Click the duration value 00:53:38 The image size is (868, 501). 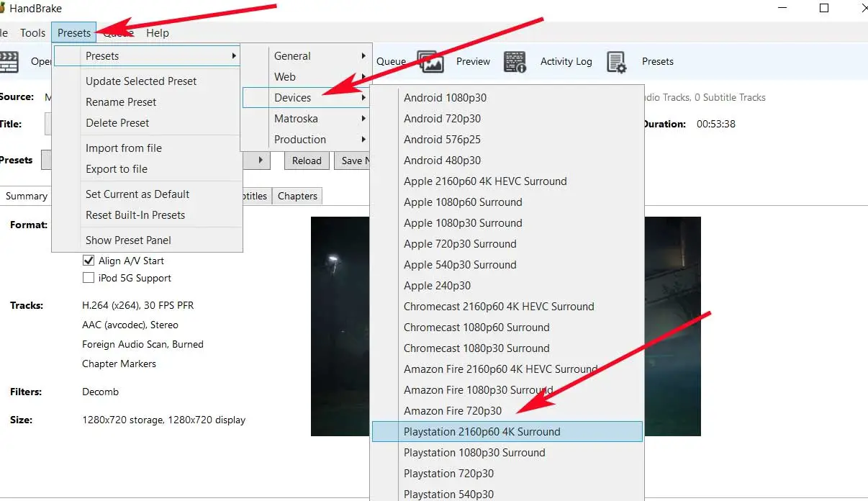[715, 124]
